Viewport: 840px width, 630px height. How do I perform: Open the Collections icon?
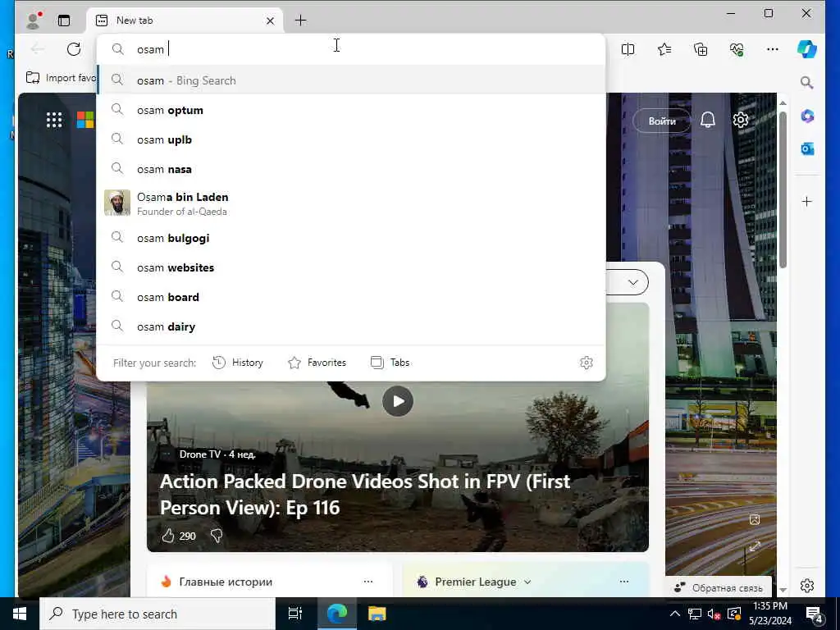tap(701, 49)
